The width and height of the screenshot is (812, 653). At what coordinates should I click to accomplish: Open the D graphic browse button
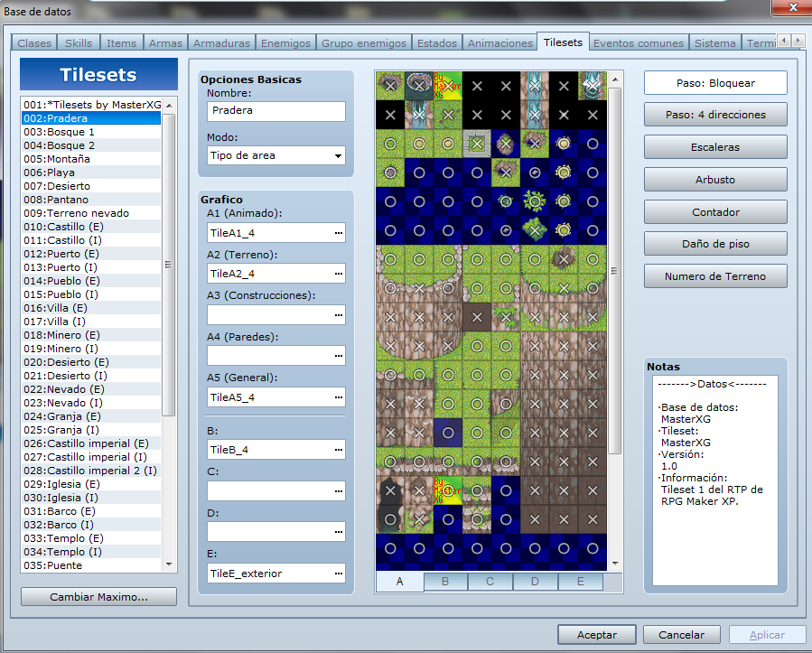coord(338,532)
